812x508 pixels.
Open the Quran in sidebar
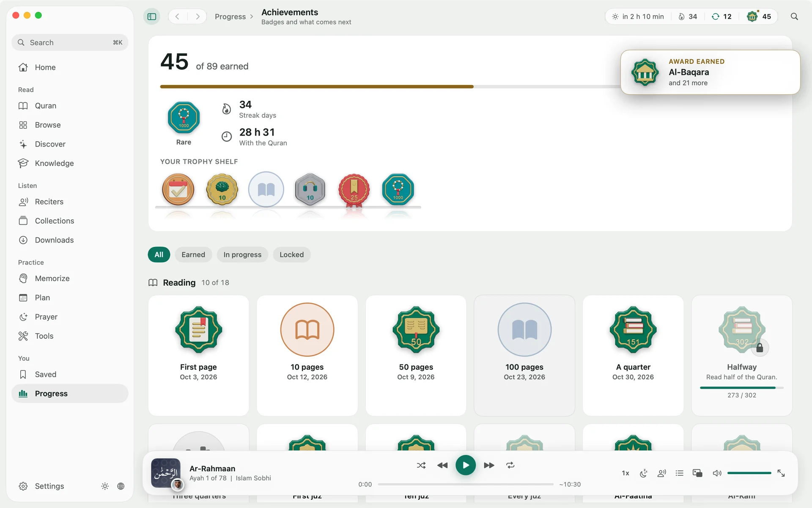click(x=70, y=106)
